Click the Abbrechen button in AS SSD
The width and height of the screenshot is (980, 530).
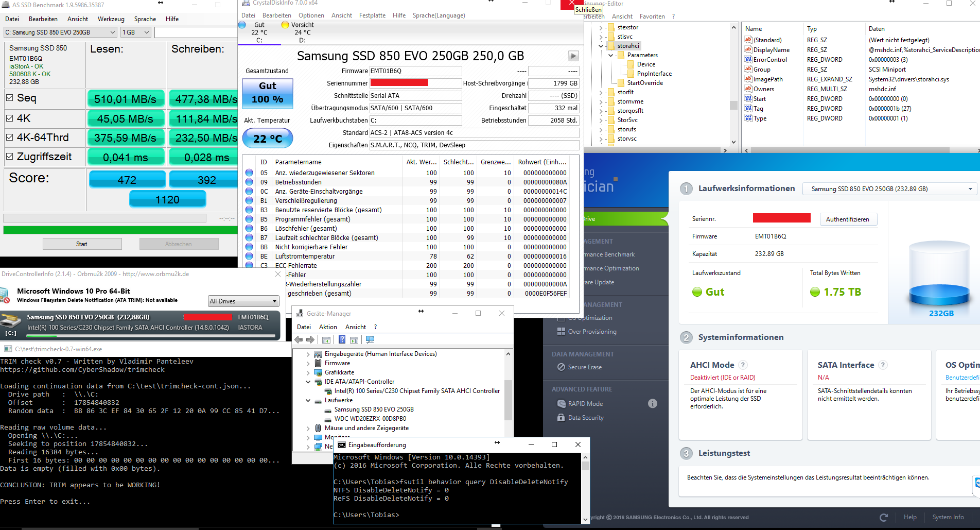coord(179,244)
